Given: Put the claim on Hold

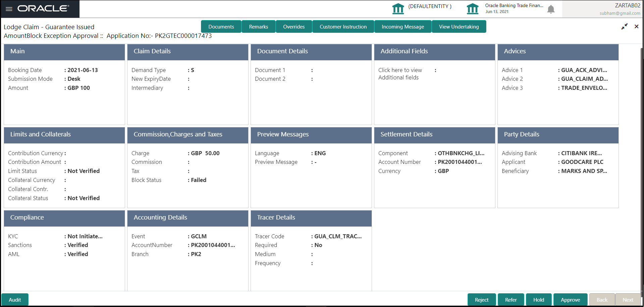Looking at the screenshot, I should pos(539,299).
